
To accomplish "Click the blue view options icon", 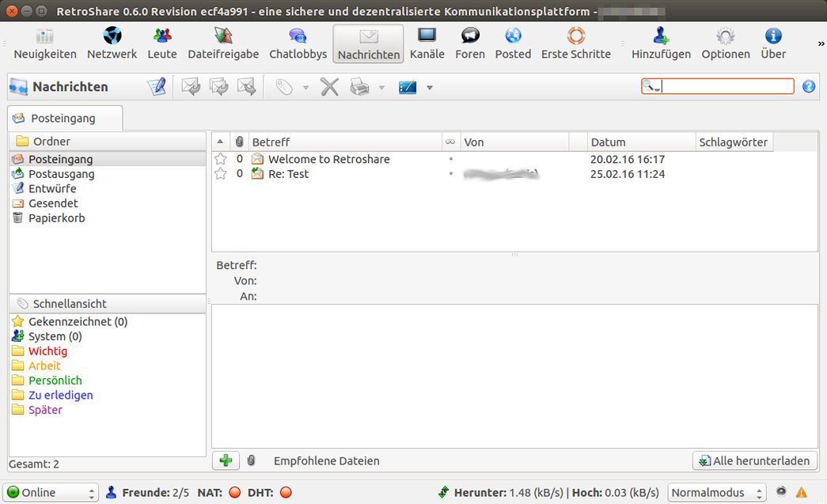I will point(408,87).
